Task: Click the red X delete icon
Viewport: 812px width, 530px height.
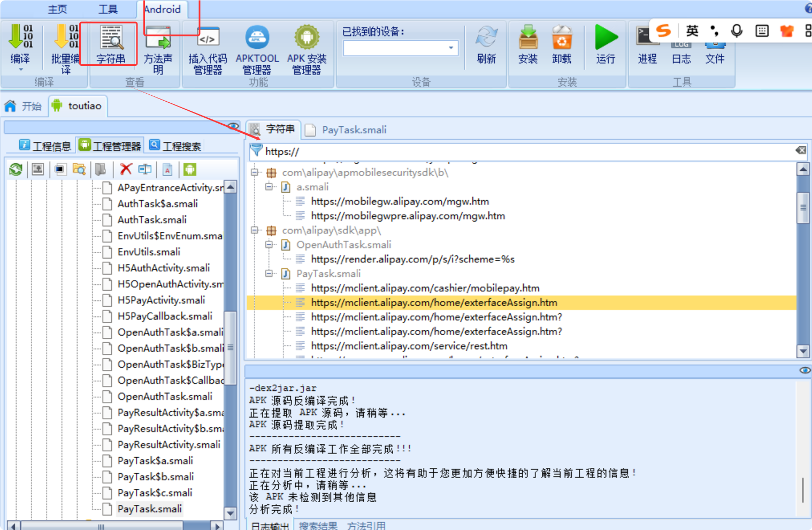Action: 126,169
